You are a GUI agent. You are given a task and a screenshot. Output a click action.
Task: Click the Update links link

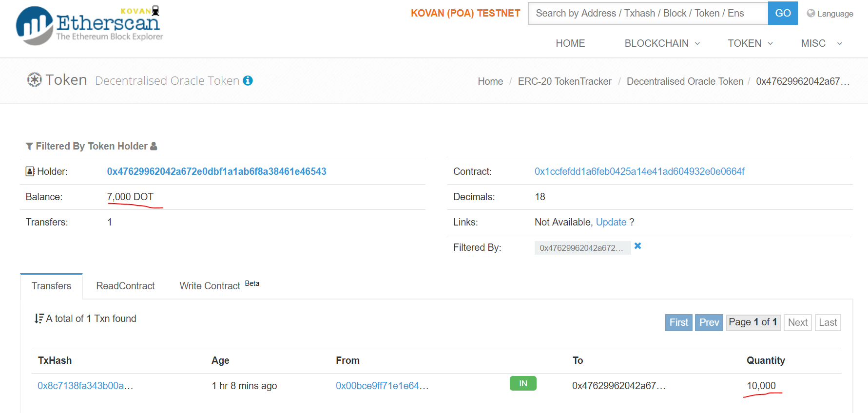(611, 222)
